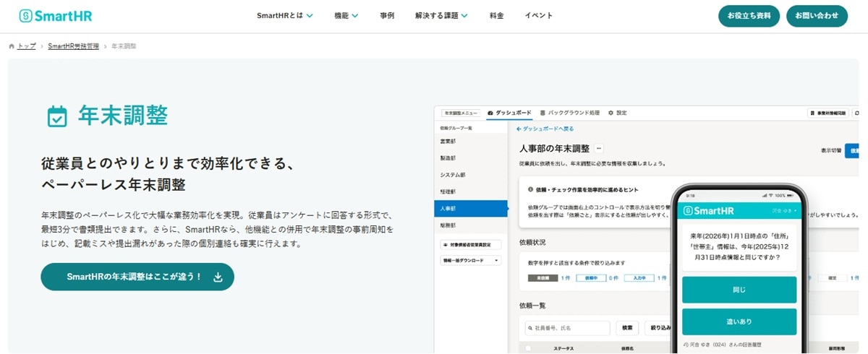Screen dimensions: 868x354
Task: Click the download icon on the teal button
Action: point(218,277)
